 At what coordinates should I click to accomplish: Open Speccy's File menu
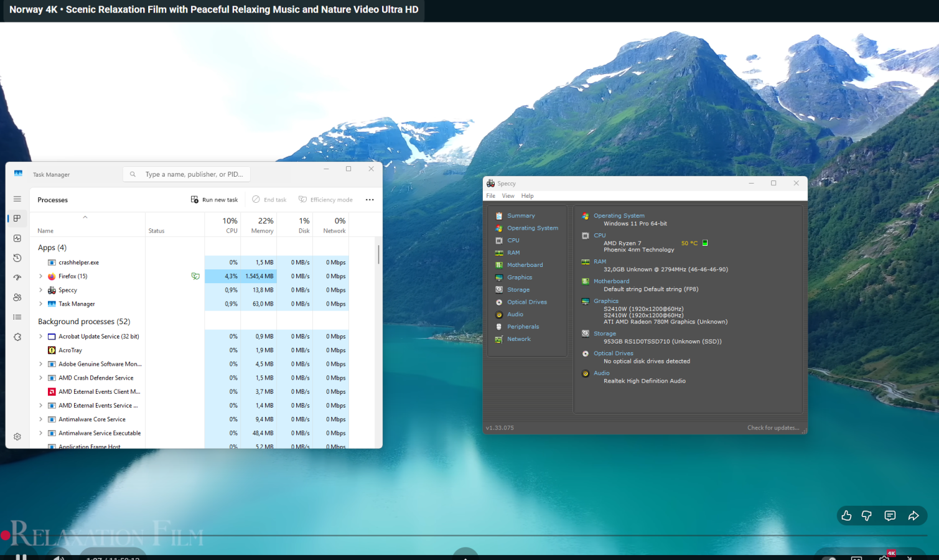490,195
